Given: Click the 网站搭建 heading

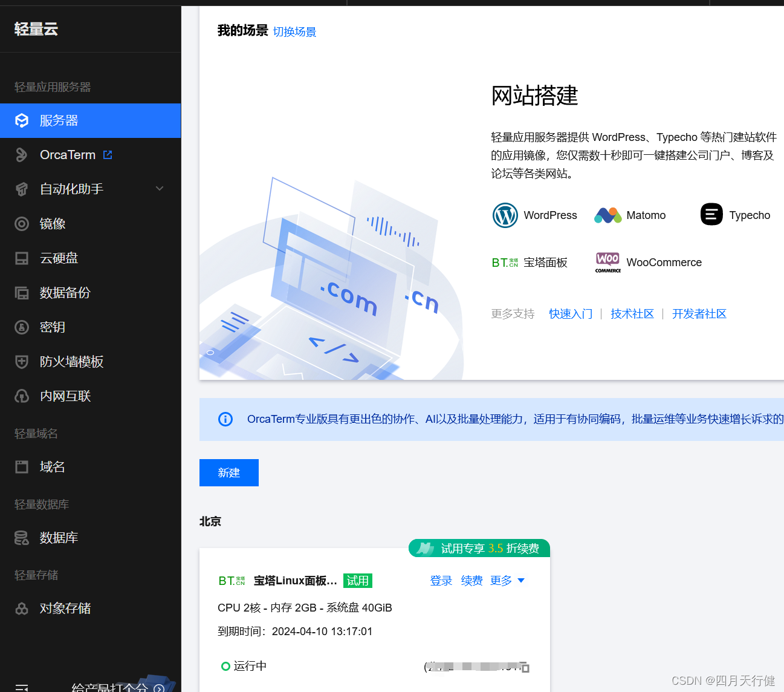Looking at the screenshot, I should coord(535,96).
